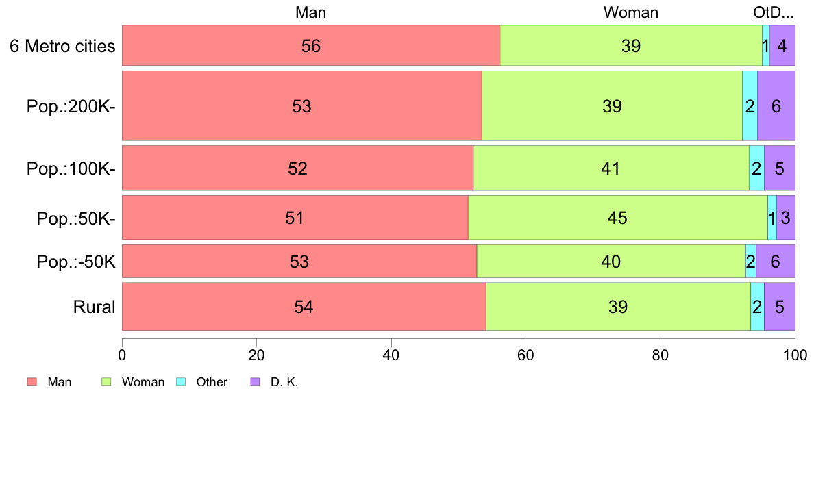Click the Woman bar showing 41

[611, 168]
